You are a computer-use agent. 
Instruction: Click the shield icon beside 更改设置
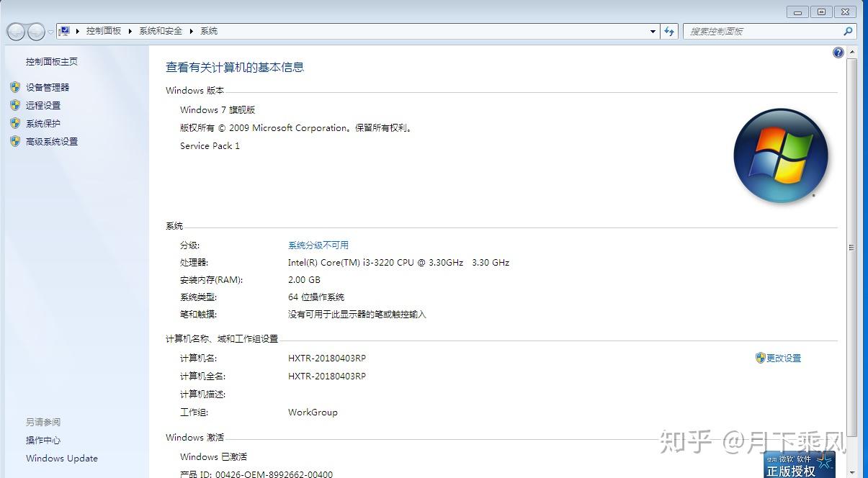[760, 358]
